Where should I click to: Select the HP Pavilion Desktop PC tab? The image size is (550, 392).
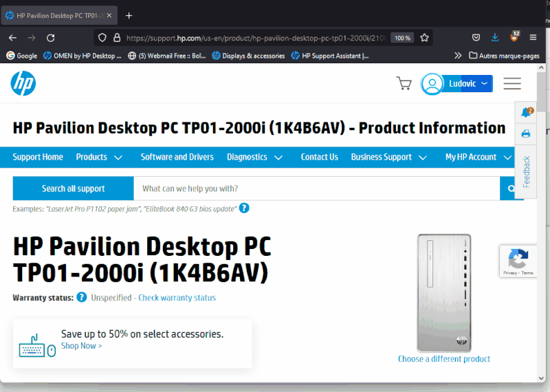click(x=59, y=15)
